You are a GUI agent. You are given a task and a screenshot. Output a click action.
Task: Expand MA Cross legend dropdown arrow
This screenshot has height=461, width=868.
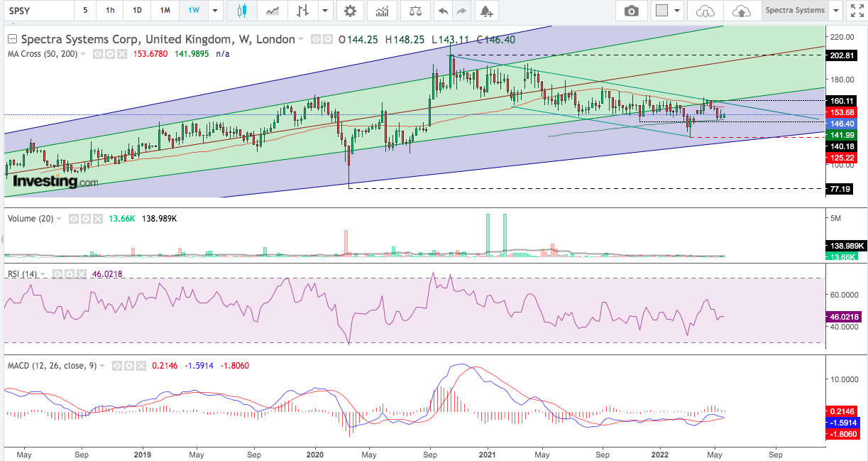84,54
